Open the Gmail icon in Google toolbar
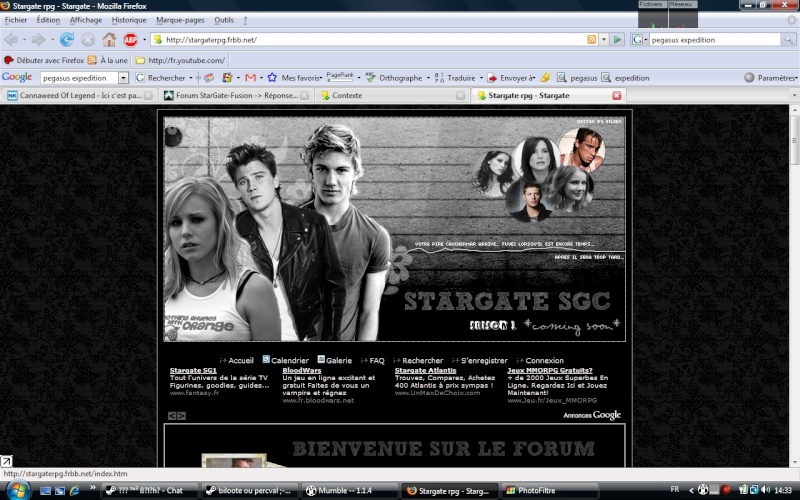 [x=251, y=78]
